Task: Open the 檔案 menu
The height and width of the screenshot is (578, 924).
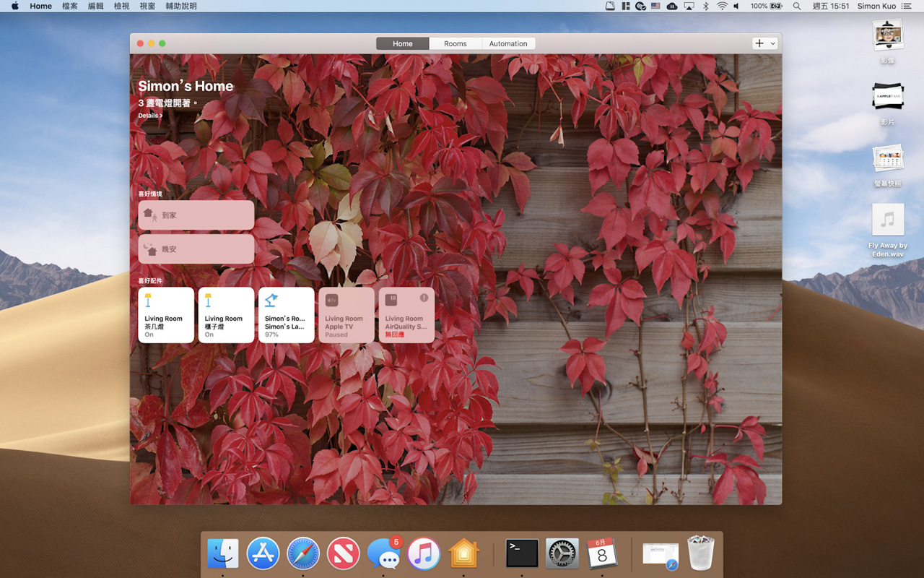Action: pyautogui.click(x=70, y=6)
